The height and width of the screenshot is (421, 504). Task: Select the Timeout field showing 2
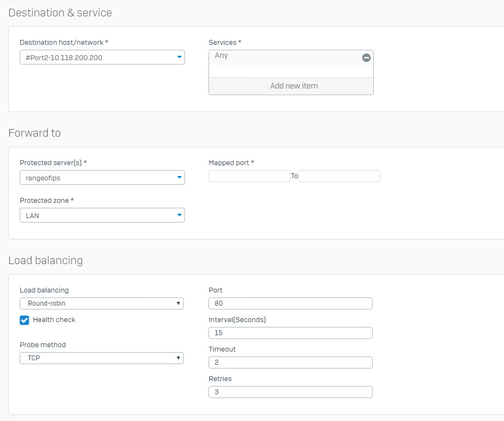(290, 362)
